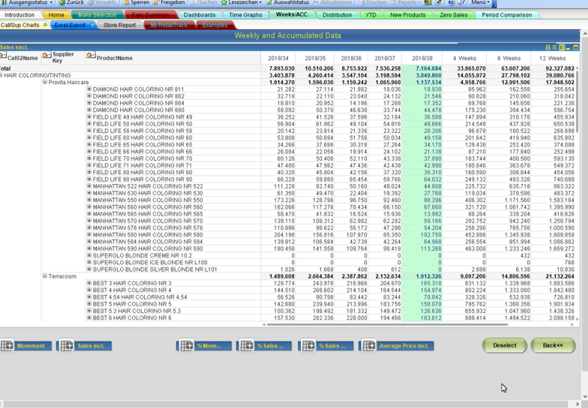Click the Total 2018/38 value 7.164.684
588x408 pixels.
pyautogui.click(x=428, y=69)
